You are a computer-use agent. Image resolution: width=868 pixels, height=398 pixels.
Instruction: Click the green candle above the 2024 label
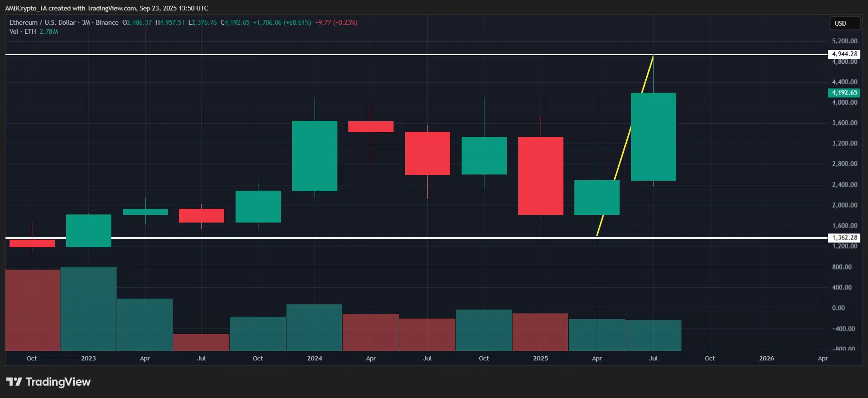pyautogui.click(x=315, y=156)
